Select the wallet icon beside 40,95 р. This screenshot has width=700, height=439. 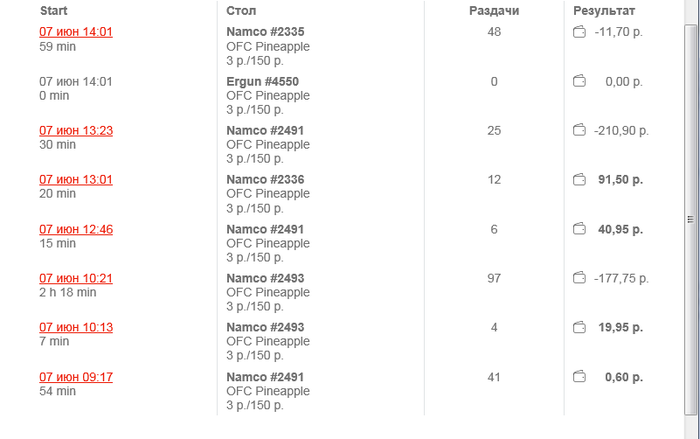click(x=578, y=229)
